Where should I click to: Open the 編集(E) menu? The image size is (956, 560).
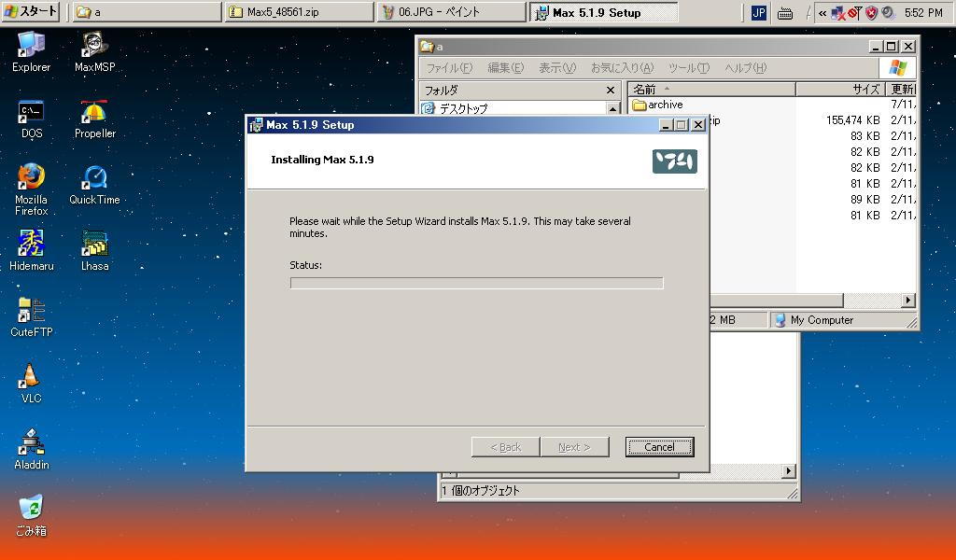pyautogui.click(x=505, y=67)
